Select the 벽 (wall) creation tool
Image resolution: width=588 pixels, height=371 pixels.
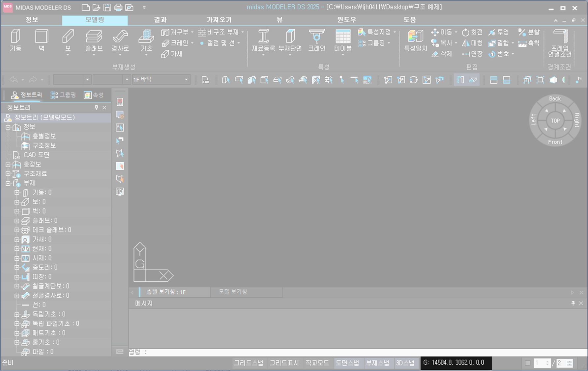coord(42,40)
